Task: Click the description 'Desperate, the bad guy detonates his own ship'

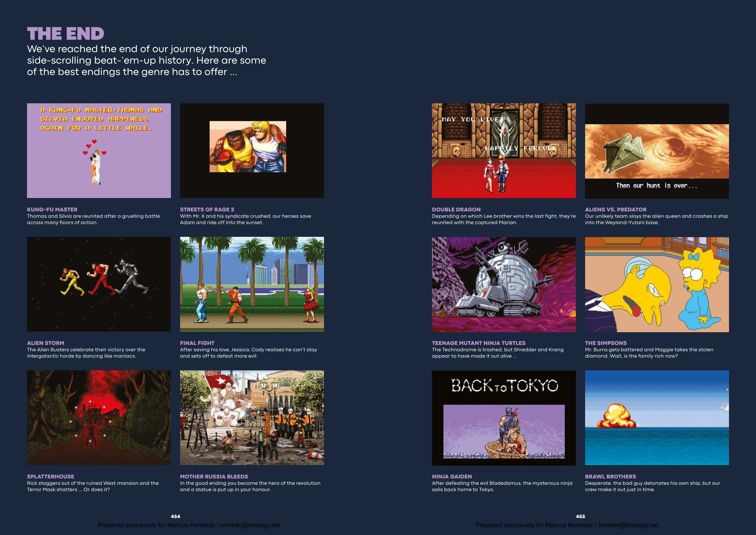Action: click(x=653, y=486)
